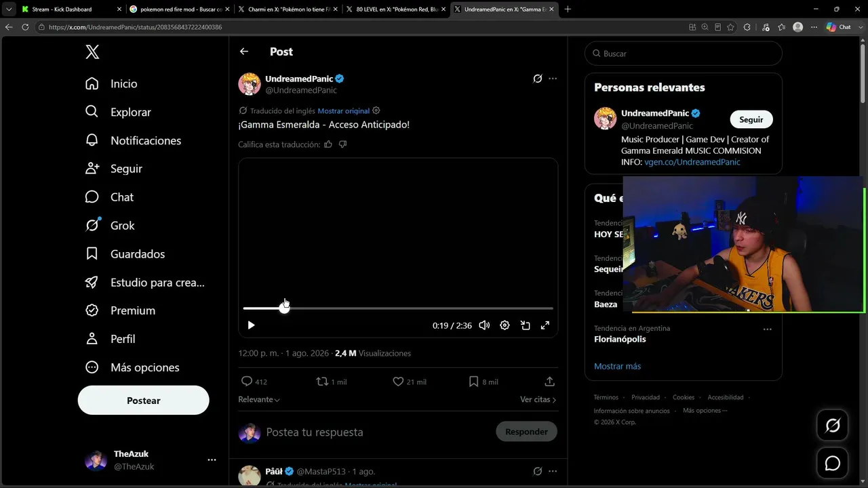Open UndreamedPanic avatar on the post
Image resolution: width=868 pixels, height=488 pixels.
pos(250,84)
